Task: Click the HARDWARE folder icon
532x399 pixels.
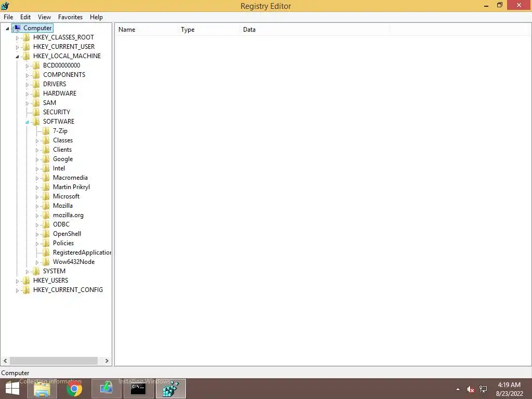Action: tap(36, 94)
